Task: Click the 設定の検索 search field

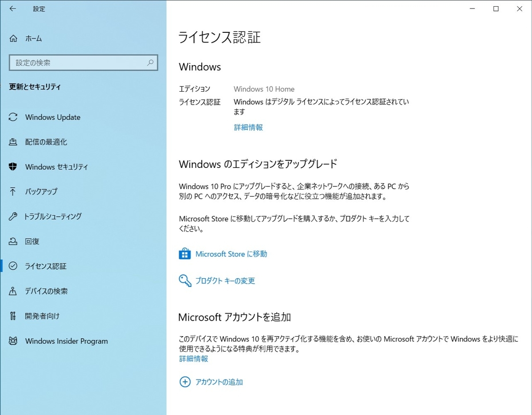Action: click(x=83, y=62)
